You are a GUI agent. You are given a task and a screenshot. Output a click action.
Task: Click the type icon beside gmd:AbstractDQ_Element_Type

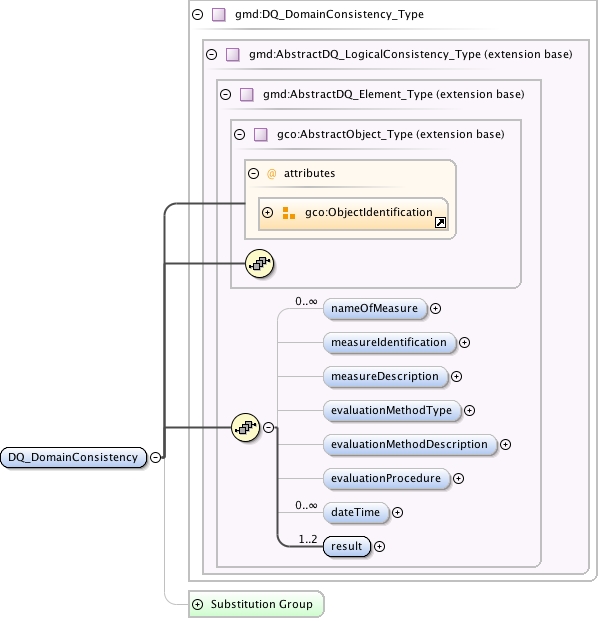coord(247,94)
